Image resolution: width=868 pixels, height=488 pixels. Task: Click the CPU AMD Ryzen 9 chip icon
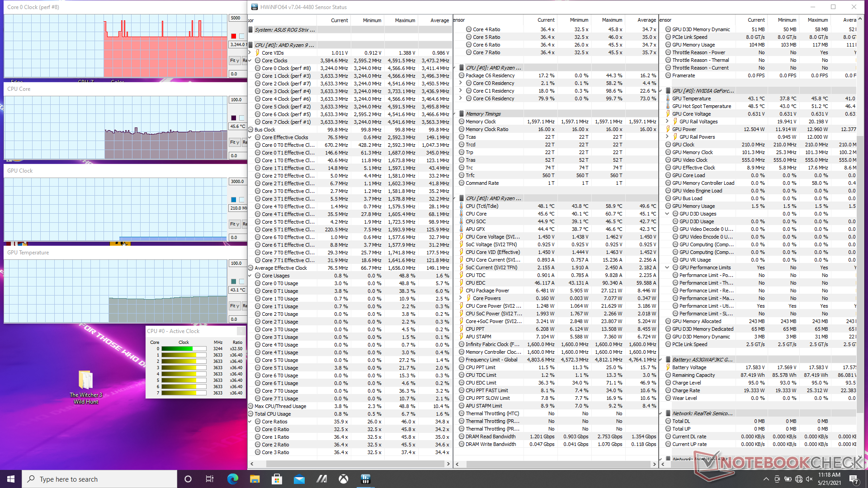pyautogui.click(x=251, y=45)
